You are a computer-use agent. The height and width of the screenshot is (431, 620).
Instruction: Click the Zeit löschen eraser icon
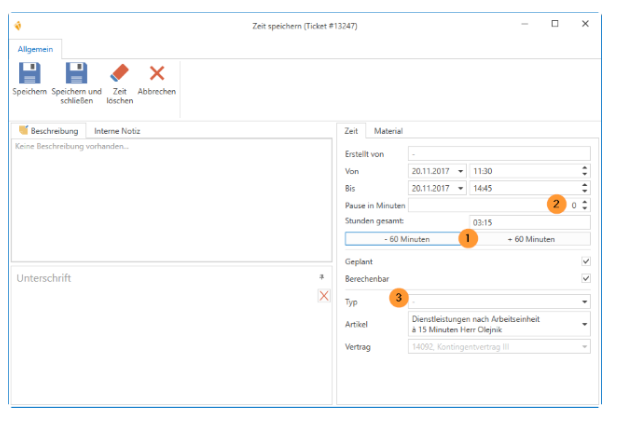coord(119,73)
